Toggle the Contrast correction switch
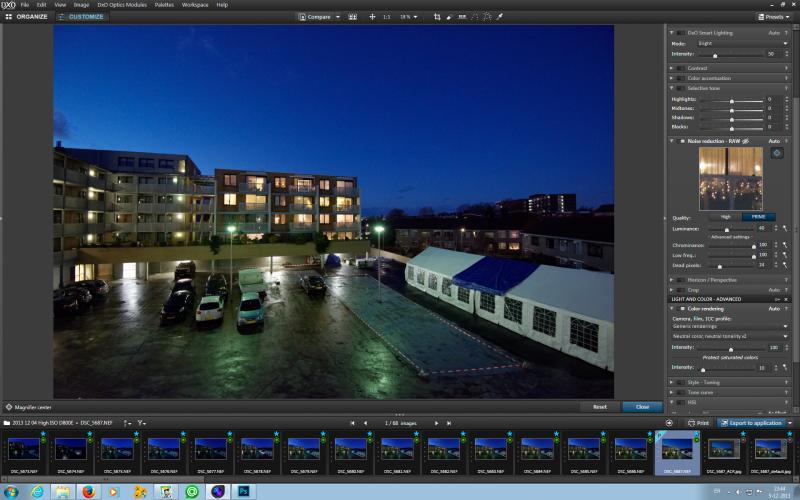The image size is (800, 500). (x=681, y=68)
